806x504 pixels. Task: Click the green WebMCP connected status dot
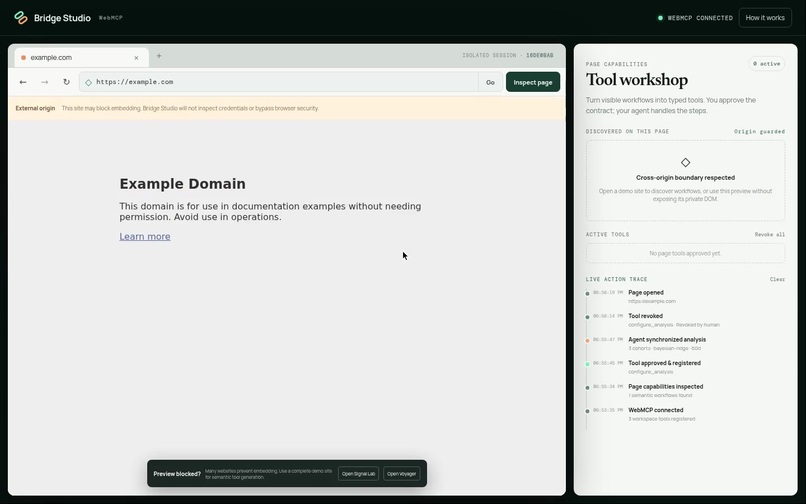tap(660, 18)
